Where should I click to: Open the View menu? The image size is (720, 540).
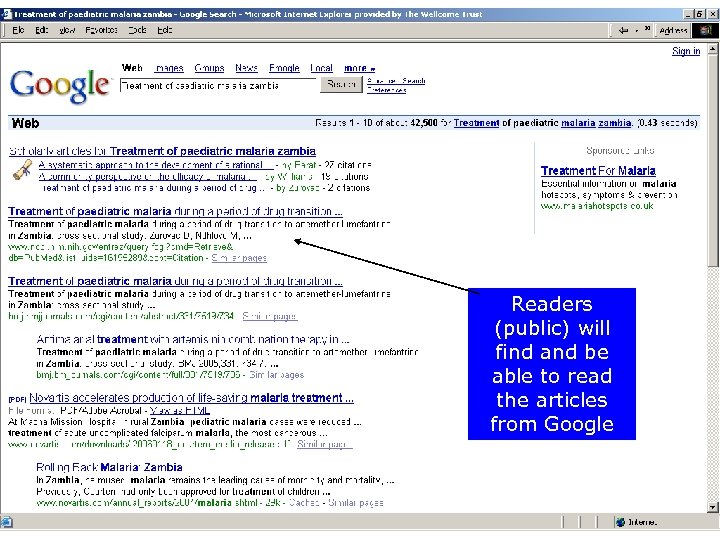67,30
